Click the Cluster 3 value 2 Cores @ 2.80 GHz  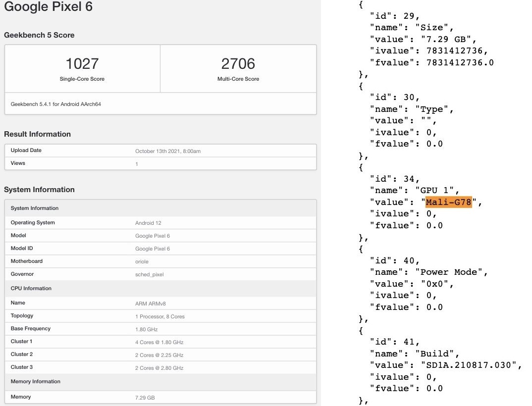[x=159, y=368]
